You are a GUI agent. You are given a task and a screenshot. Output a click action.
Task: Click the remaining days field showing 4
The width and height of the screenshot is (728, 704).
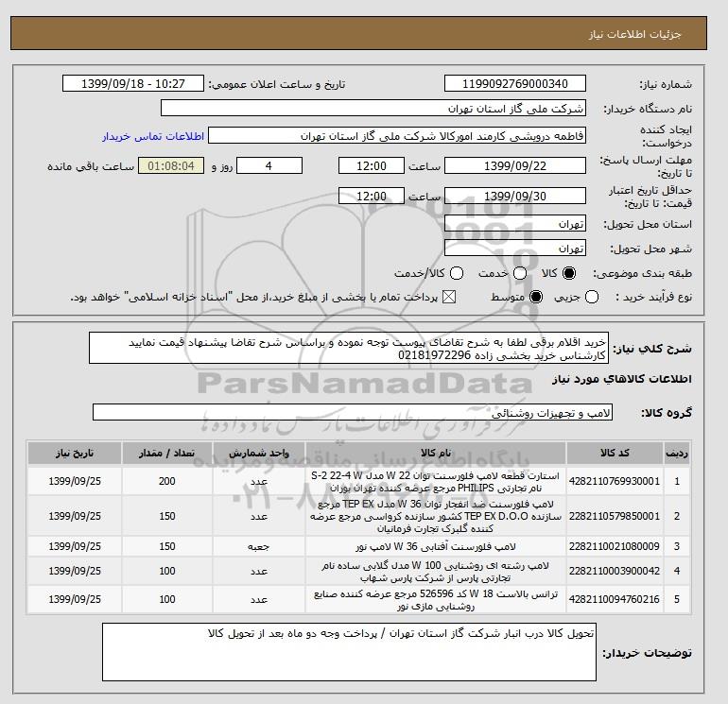(x=269, y=165)
